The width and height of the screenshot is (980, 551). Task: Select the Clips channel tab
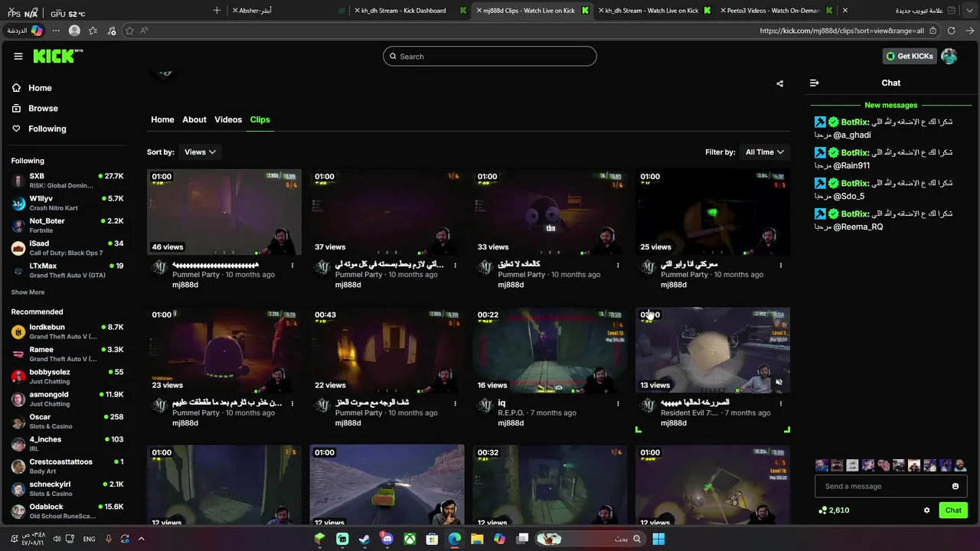[x=260, y=119]
